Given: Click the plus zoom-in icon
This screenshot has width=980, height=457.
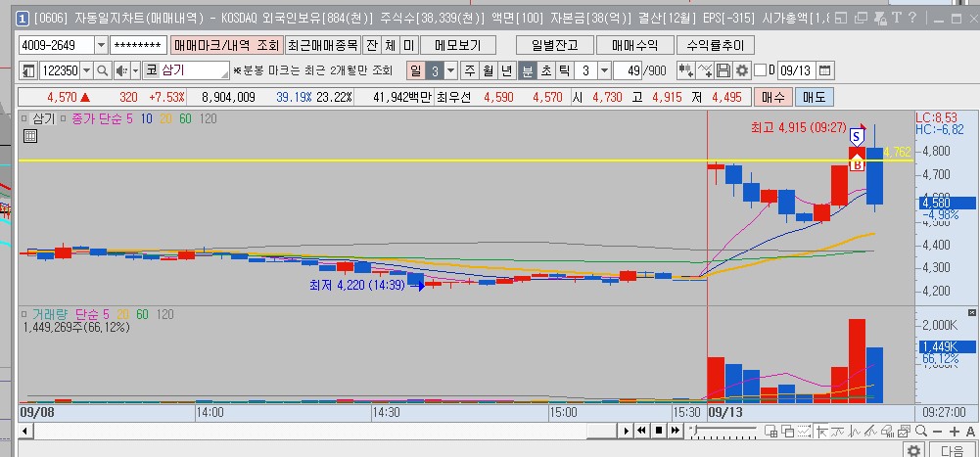Looking at the screenshot, I should point(954,432).
